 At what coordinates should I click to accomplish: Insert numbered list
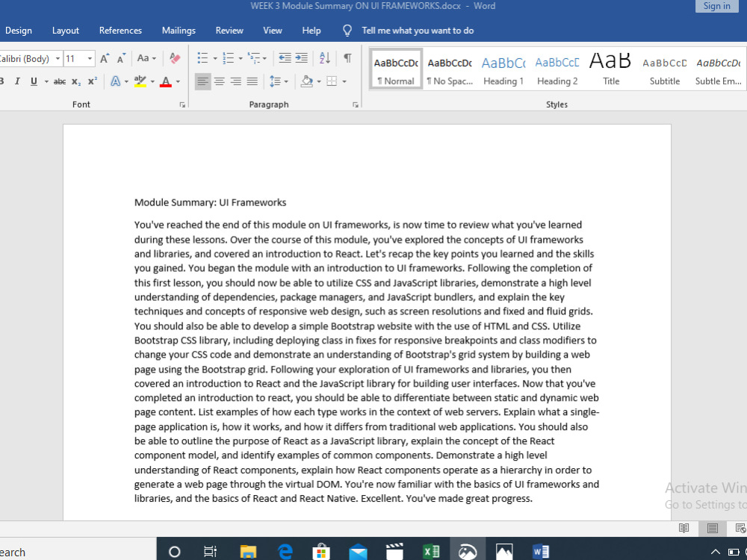click(228, 58)
